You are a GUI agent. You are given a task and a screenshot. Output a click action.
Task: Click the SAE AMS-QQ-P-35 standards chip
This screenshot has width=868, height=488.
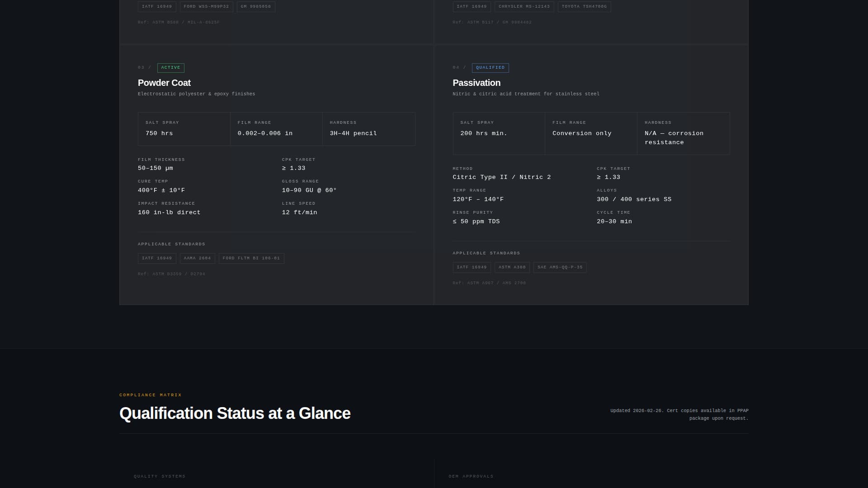pyautogui.click(x=560, y=267)
